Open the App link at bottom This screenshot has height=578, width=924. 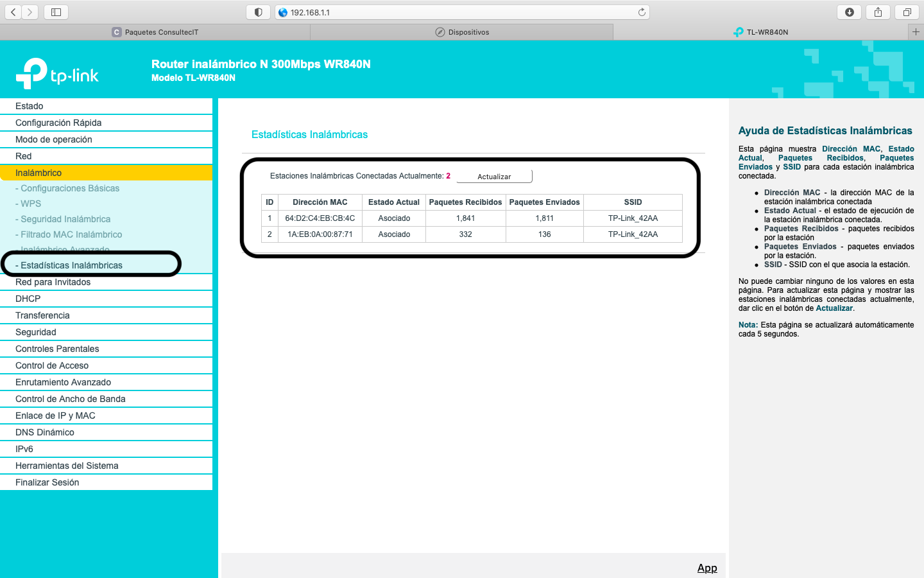(707, 568)
